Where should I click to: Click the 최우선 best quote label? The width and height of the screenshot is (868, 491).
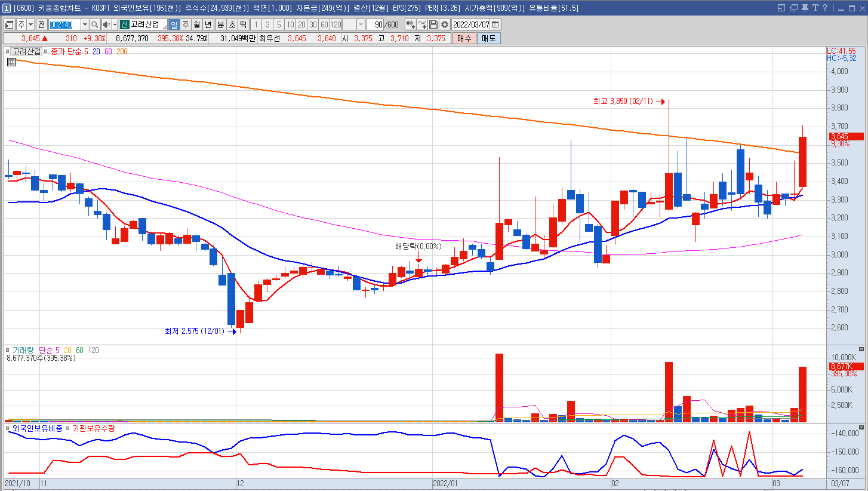click(x=270, y=38)
